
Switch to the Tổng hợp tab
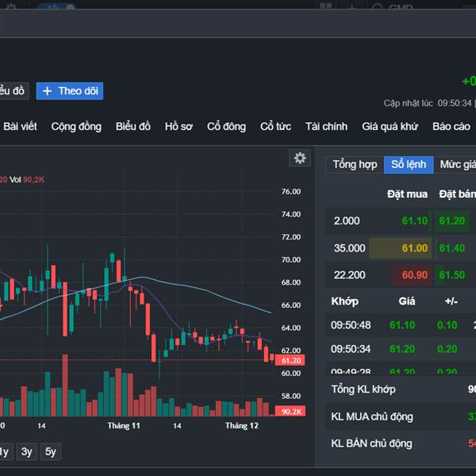point(355,164)
